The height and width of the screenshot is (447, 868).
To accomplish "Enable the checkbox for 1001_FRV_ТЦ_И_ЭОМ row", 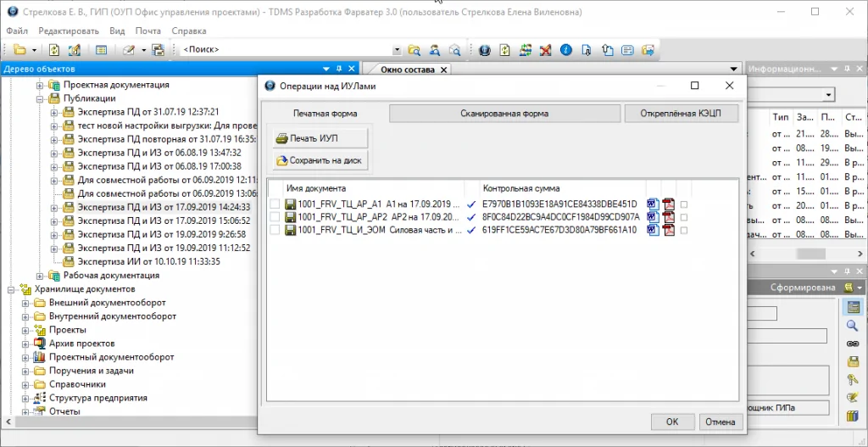I will coord(275,230).
